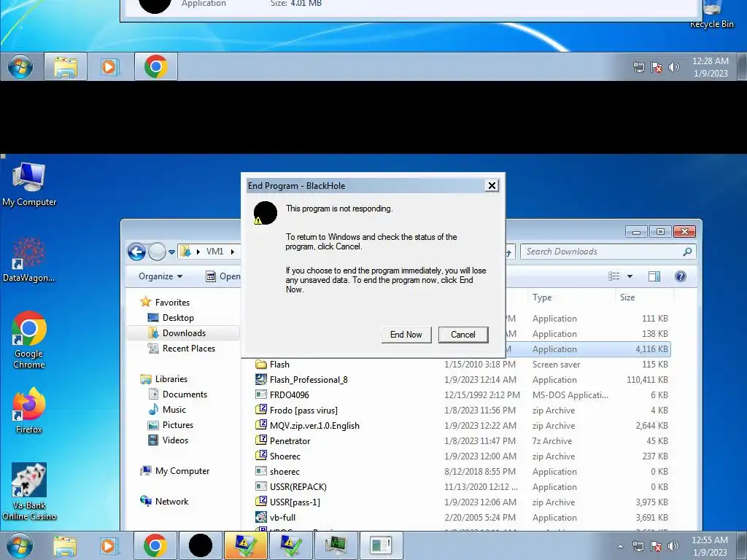The height and width of the screenshot is (560, 747).
Task: Select Favorites in the navigation pane
Action: pyautogui.click(x=165, y=302)
